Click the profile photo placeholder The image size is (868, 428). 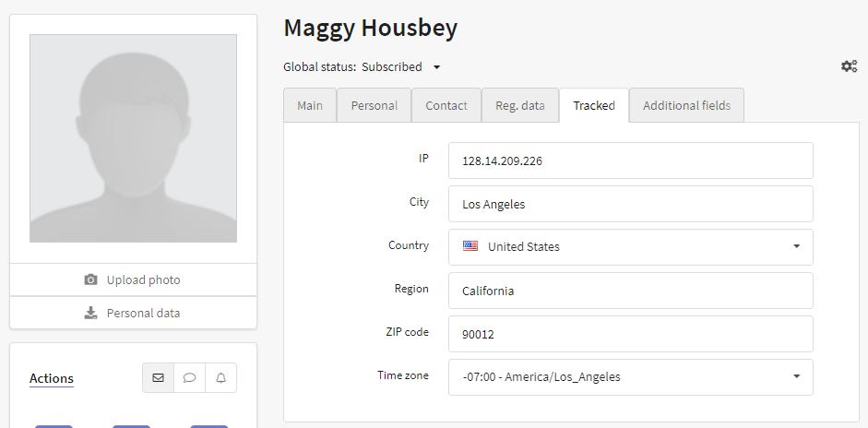coord(134,138)
